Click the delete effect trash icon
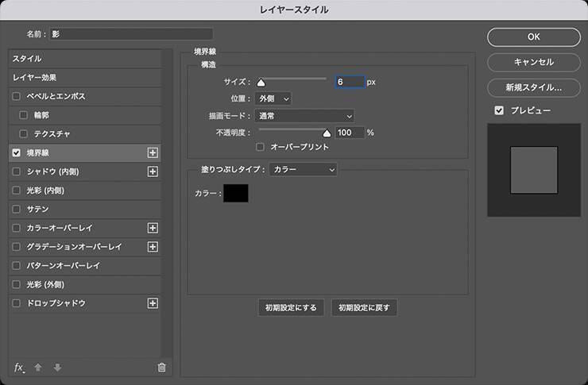The image size is (588, 385). (162, 368)
